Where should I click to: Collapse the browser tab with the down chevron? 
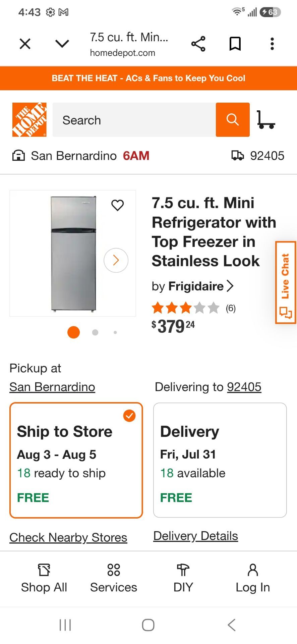coord(62,44)
